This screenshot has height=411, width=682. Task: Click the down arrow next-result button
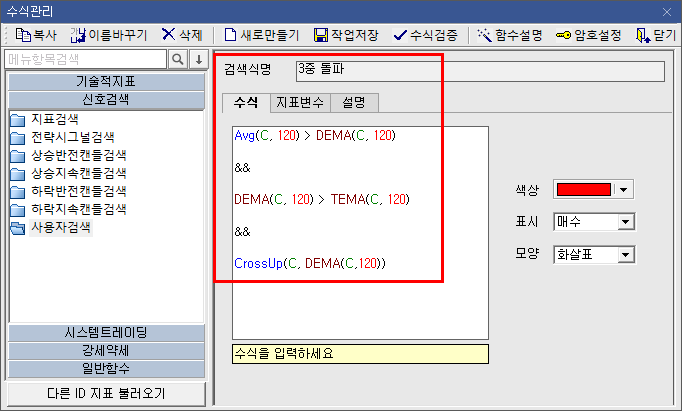199,59
